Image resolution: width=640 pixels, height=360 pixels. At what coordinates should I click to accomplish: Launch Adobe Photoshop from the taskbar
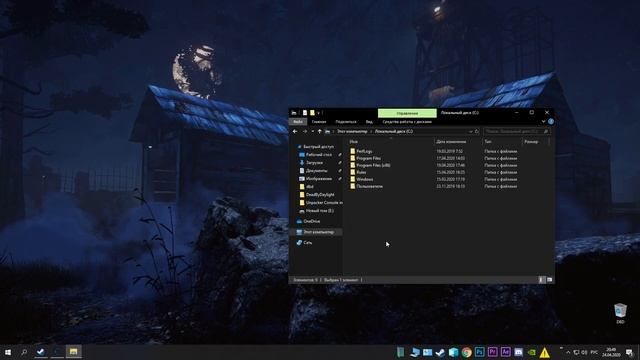point(480,352)
